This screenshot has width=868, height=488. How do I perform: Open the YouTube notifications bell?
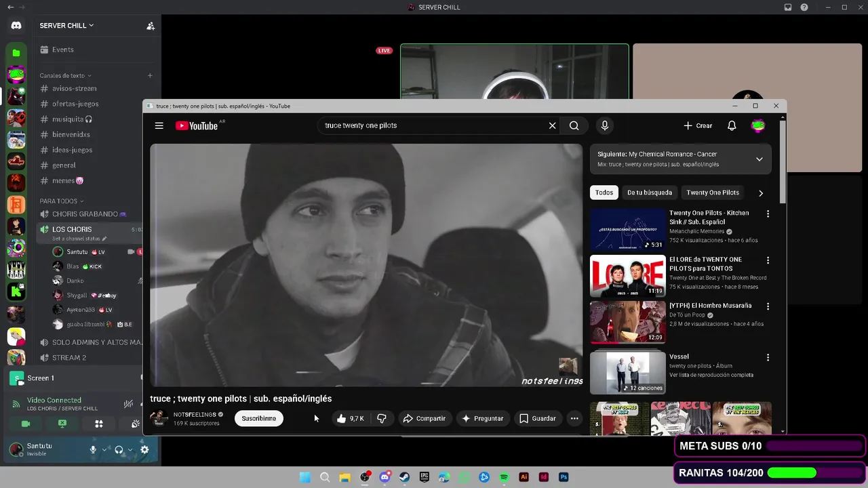(x=732, y=125)
